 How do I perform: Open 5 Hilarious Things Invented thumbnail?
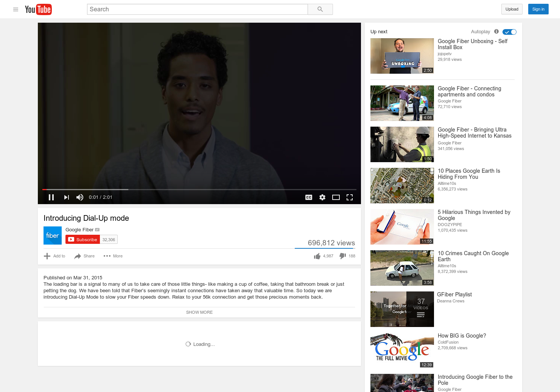pyautogui.click(x=402, y=227)
